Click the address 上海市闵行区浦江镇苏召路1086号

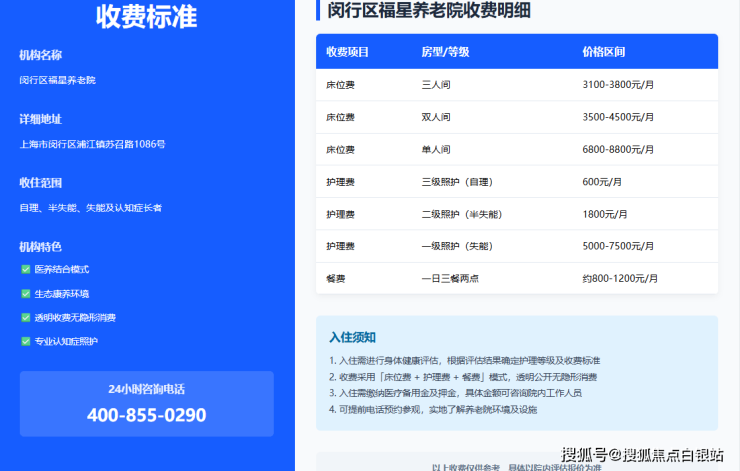92,144
